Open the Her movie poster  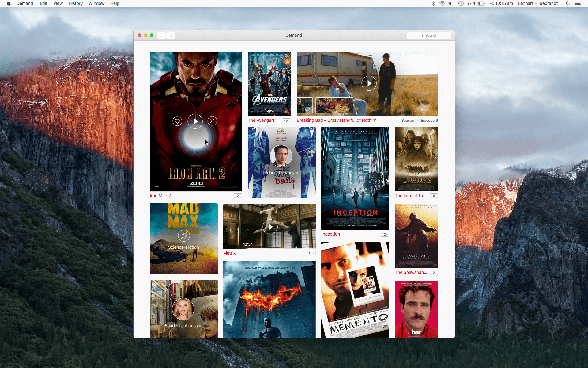point(417,309)
